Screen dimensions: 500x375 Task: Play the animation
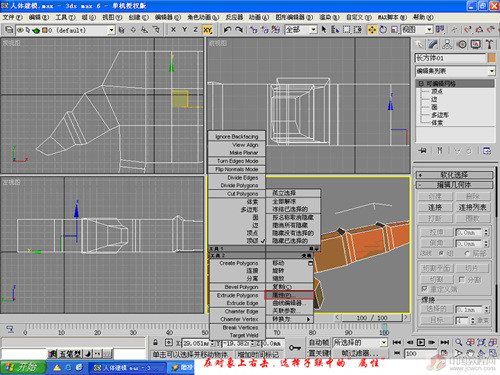pos(421,342)
